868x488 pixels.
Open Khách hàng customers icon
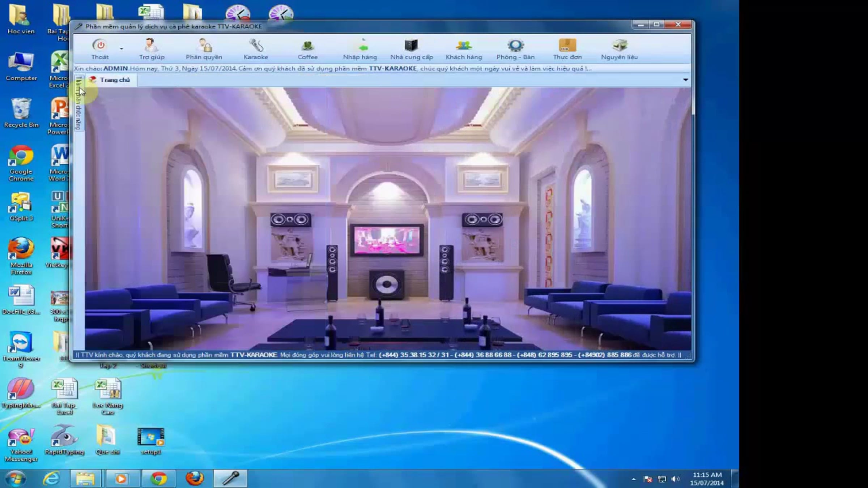click(x=464, y=46)
